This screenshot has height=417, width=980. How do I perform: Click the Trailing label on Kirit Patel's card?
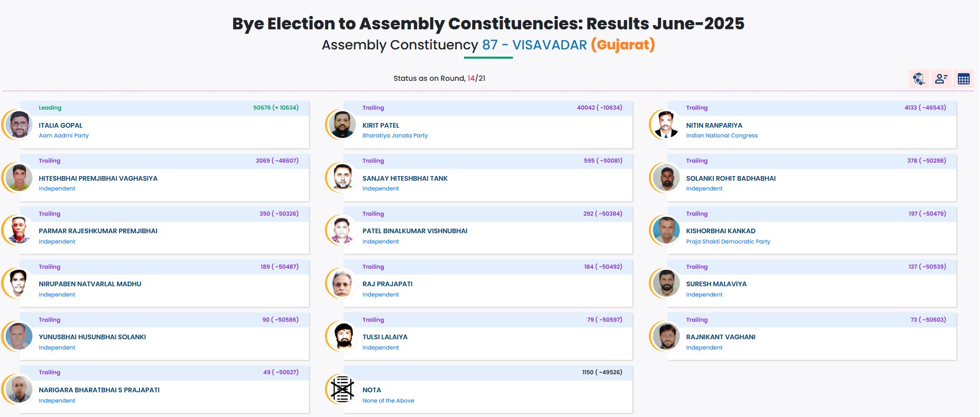coord(373,108)
